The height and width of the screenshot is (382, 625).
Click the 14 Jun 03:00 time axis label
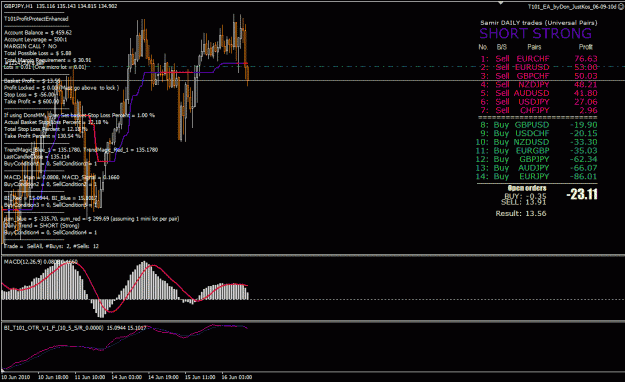pyautogui.click(x=127, y=377)
